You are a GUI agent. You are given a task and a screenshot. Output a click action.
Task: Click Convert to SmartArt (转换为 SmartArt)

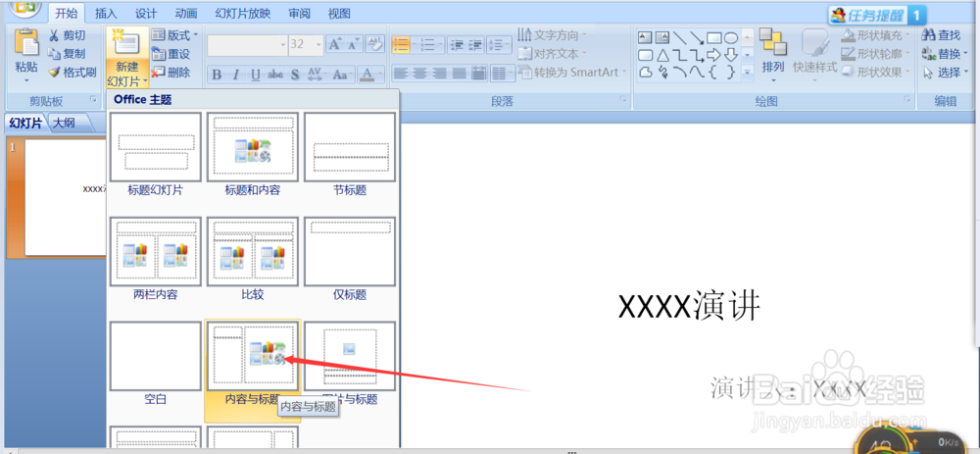(x=572, y=73)
